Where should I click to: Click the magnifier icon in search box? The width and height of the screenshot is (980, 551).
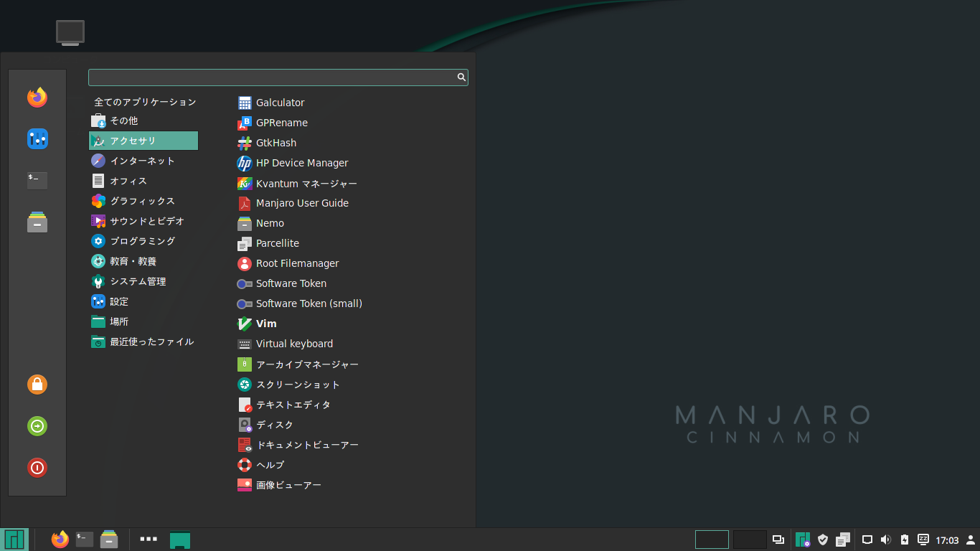point(461,77)
